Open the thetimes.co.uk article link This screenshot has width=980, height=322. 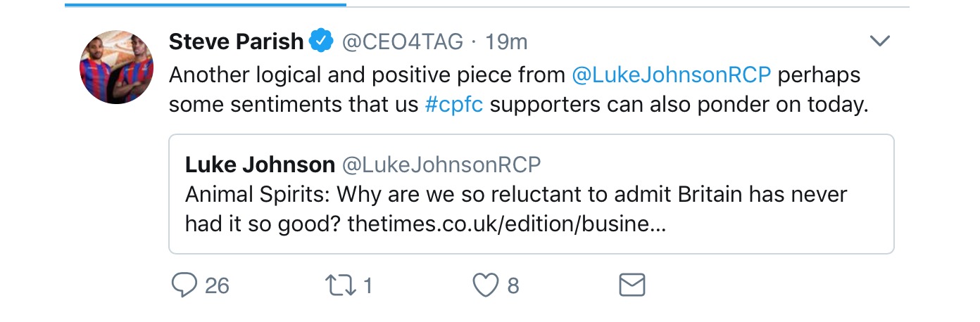click(507, 224)
